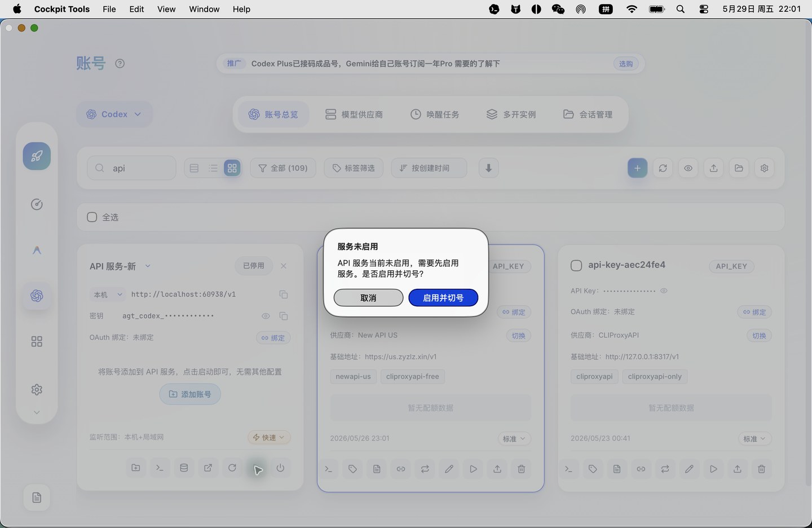This screenshot has height=528, width=812.
Task: Check the 全选 select all checkbox
Action: pos(92,217)
